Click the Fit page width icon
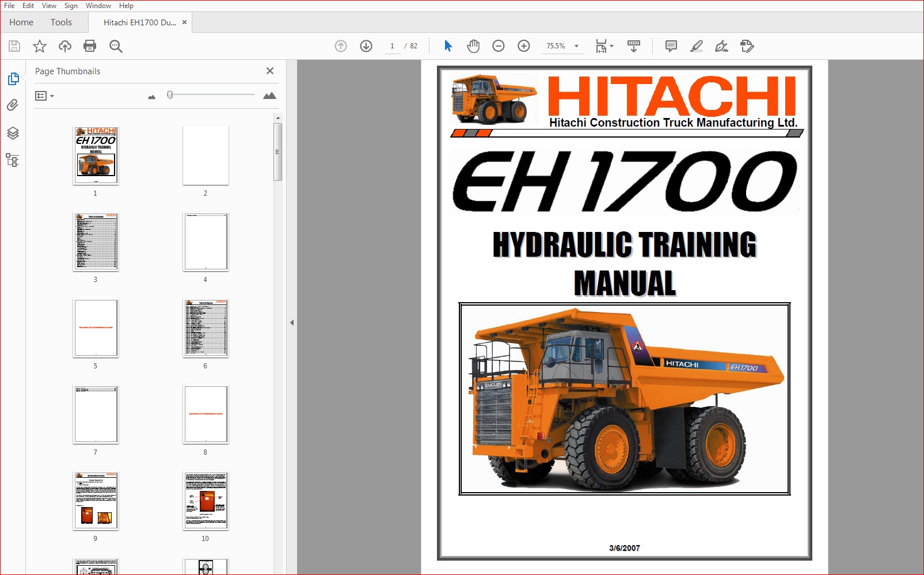This screenshot has height=575, width=924. click(x=601, y=46)
